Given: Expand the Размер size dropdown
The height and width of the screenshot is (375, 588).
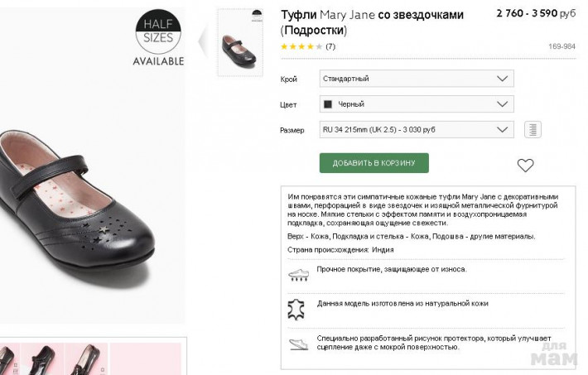Looking at the screenshot, I should [x=417, y=130].
